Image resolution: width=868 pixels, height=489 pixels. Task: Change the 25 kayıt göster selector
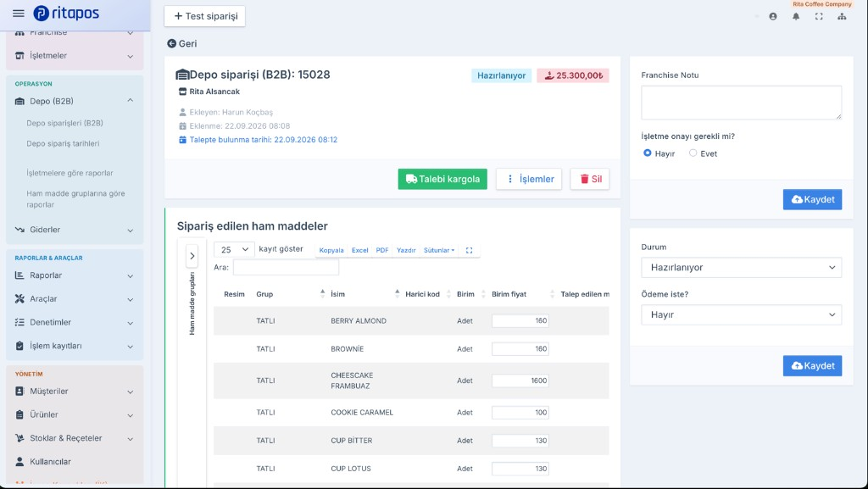234,249
